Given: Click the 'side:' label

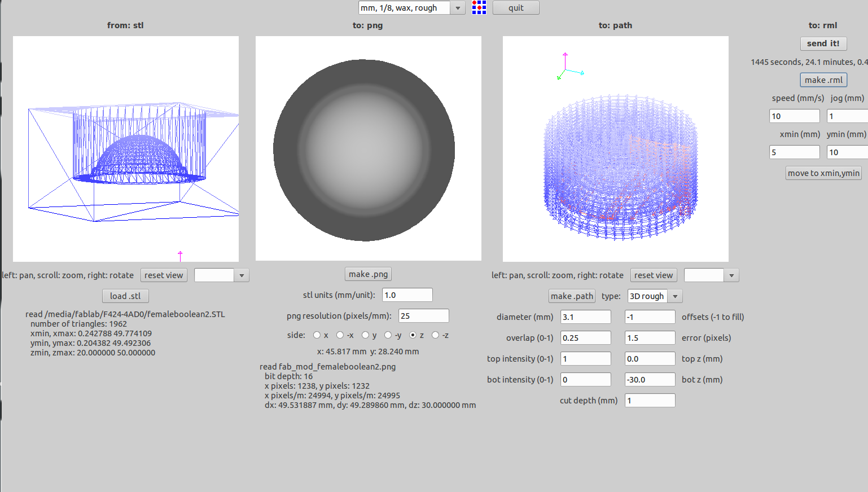Looking at the screenshot, I should (296, 335).
